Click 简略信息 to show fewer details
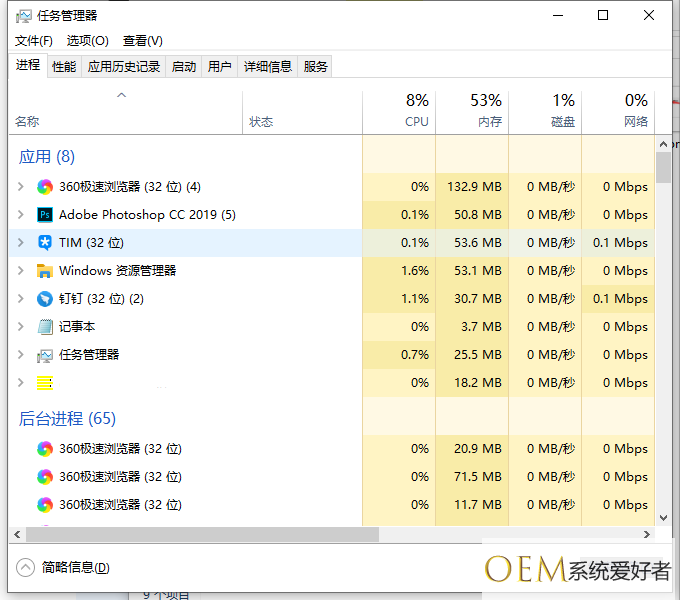680x600 pixels. [75, 568]
